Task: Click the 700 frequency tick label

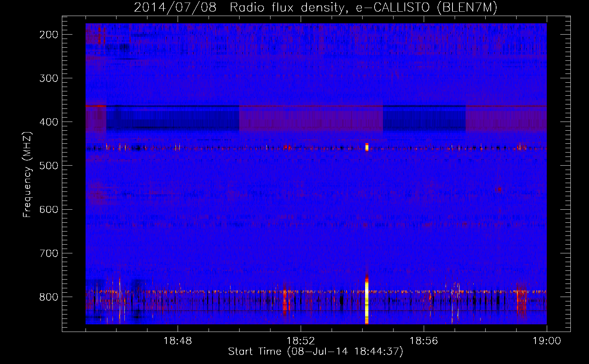Action: [x=48, y=253]
